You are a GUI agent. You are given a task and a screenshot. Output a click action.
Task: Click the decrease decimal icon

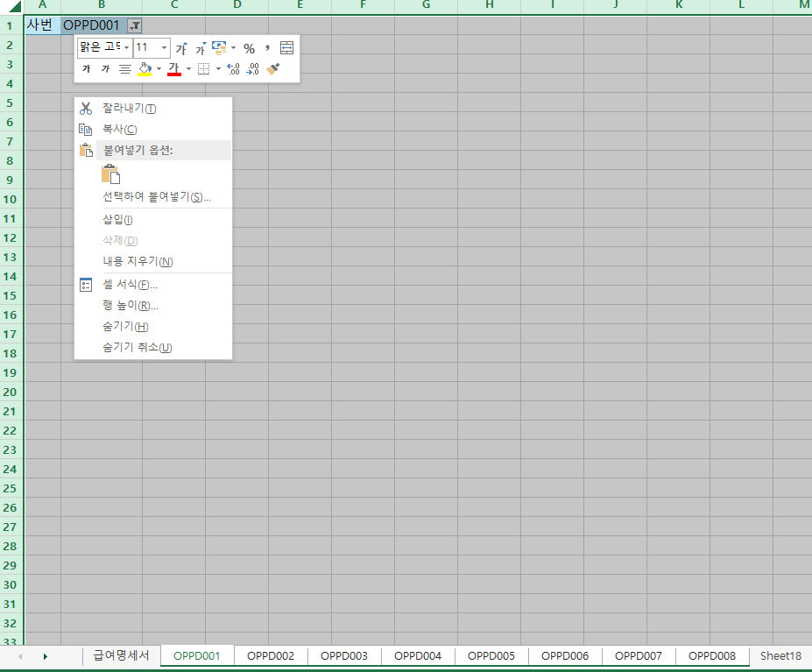point(252,68)
